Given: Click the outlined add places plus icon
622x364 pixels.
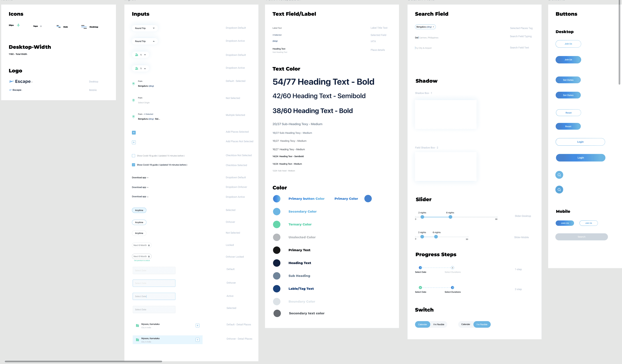Looking at the screenshot, I should (x=134, y=142).
